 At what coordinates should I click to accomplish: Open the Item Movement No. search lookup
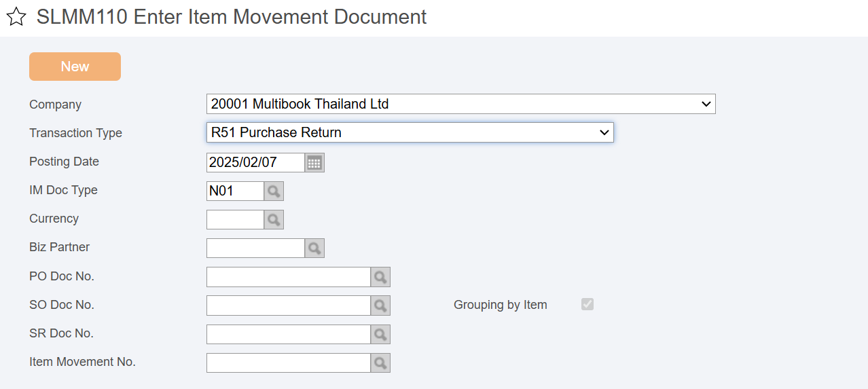(x=380, y=363)
